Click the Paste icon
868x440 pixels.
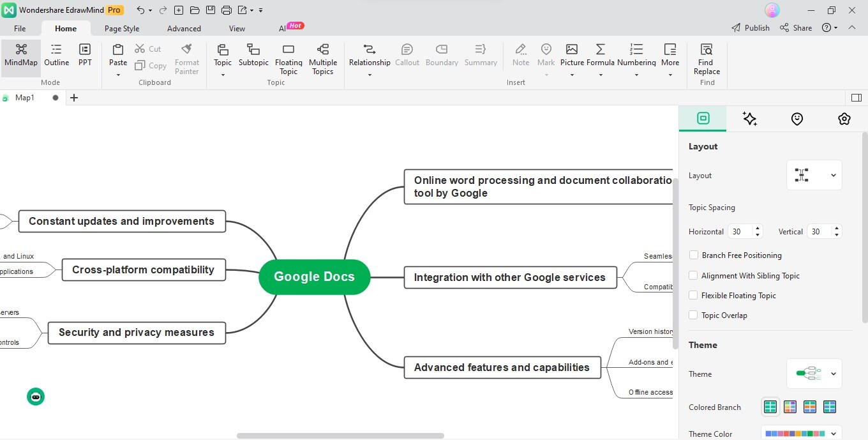pyautogui.click(x=118, y=50)
